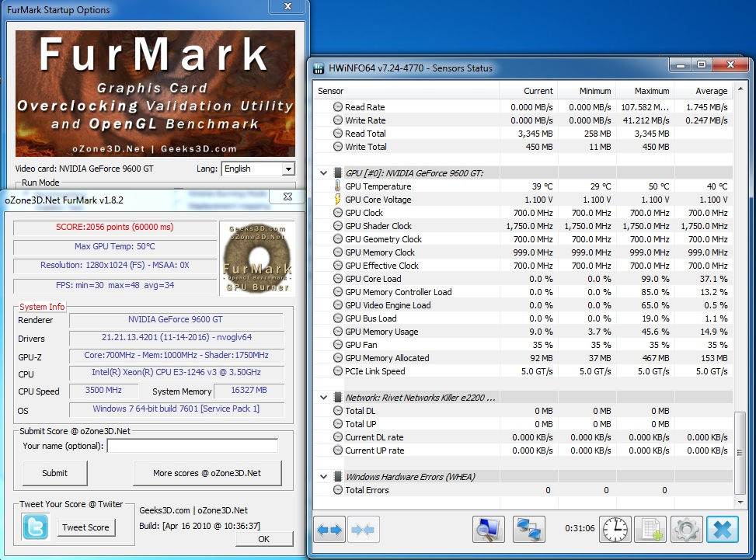
Task: Click the Sensor column header
Action: (x=406, y=91)
